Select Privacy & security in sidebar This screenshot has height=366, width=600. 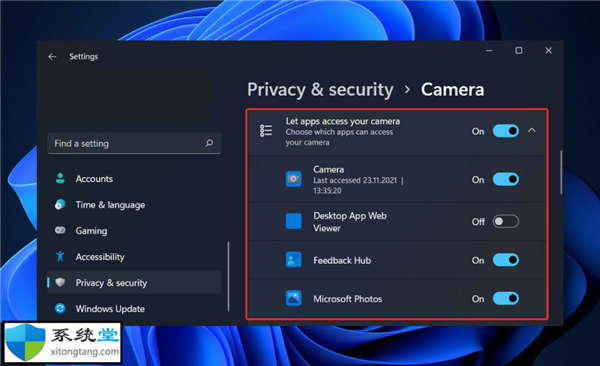[x=134, y=283]
